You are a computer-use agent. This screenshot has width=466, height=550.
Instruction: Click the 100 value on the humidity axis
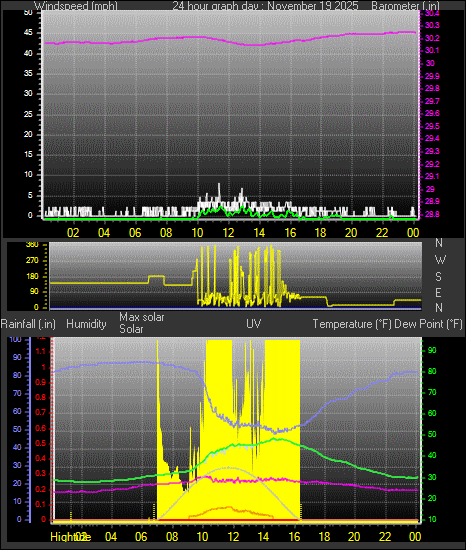coord(15,339)
